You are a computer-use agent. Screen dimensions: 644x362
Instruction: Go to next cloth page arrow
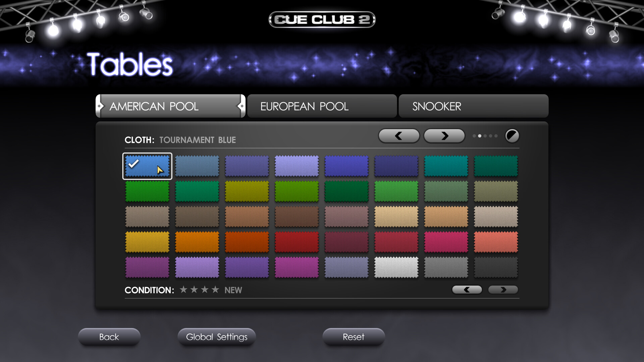pos(444,136)
